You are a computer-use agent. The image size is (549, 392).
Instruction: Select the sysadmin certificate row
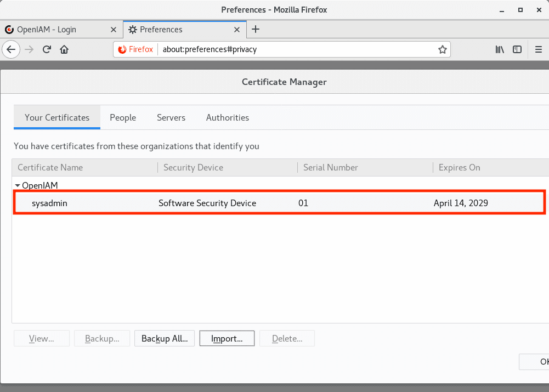(x=219, y=203)
